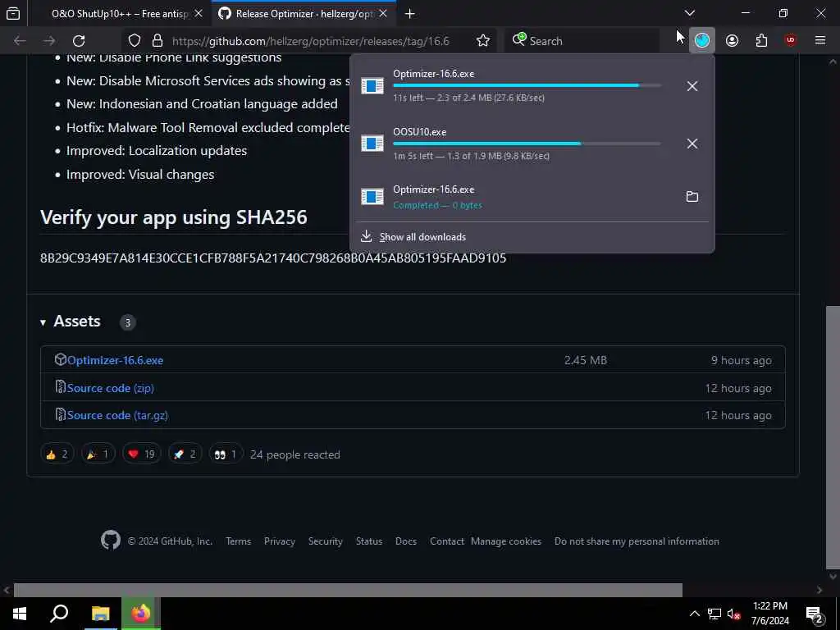Cancel the in-progress Optimizer-16.6.exe download

(x=692, y=85)
